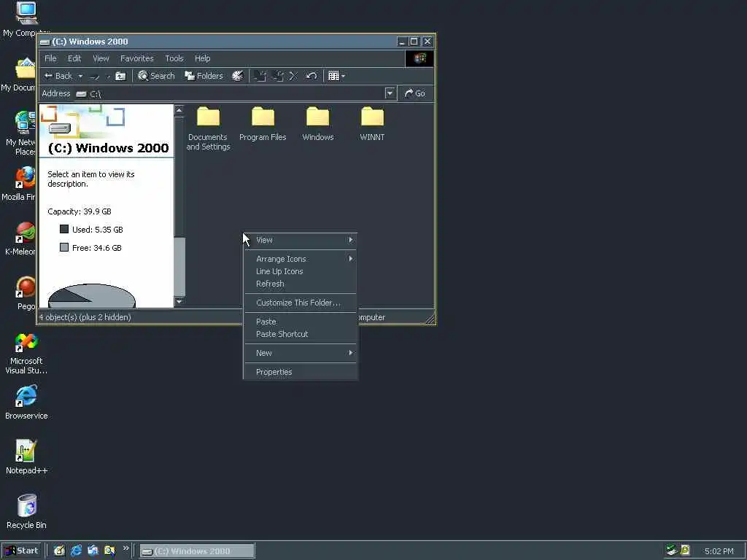Click the Forward arrow toolbar icon
Image resolution: width=747 pixels, height=560 pixels.
click(95, 76)
